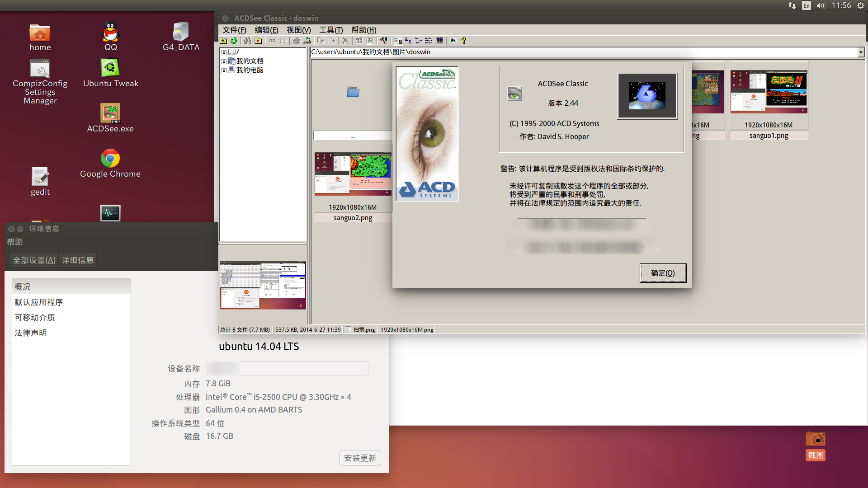Open the home folder desktop icon

pos(40,37)
